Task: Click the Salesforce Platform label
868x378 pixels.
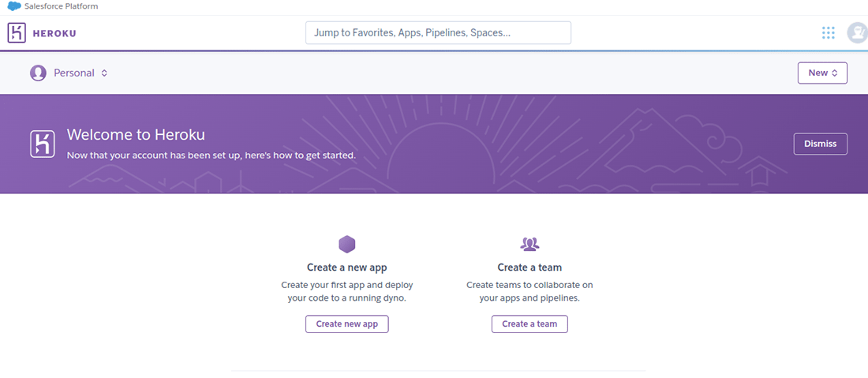Action: [x=61, y=6]
